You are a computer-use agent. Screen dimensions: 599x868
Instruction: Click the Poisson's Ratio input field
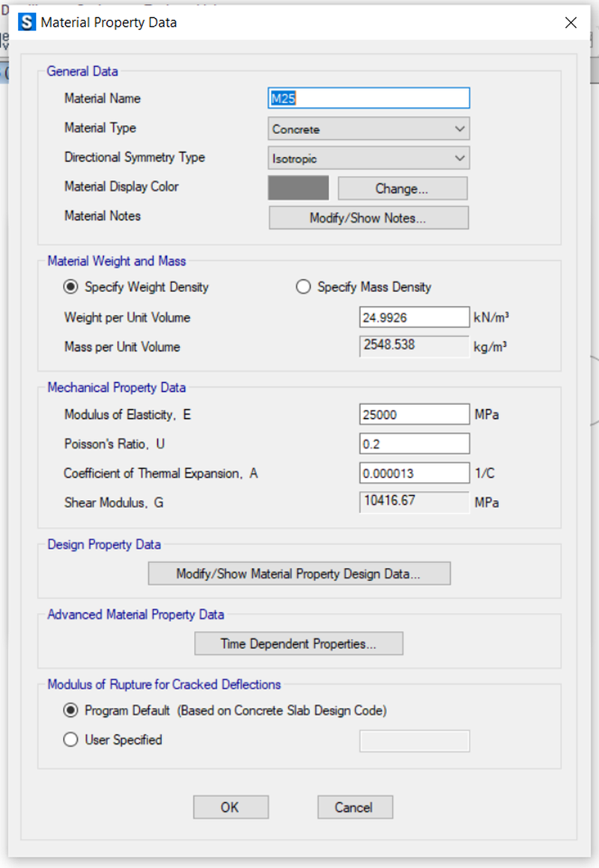414,444
